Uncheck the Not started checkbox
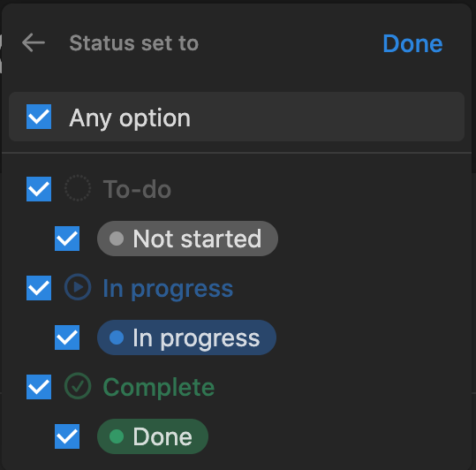The width and height of the screenshot is (476, 470). [x=67, y=239]
